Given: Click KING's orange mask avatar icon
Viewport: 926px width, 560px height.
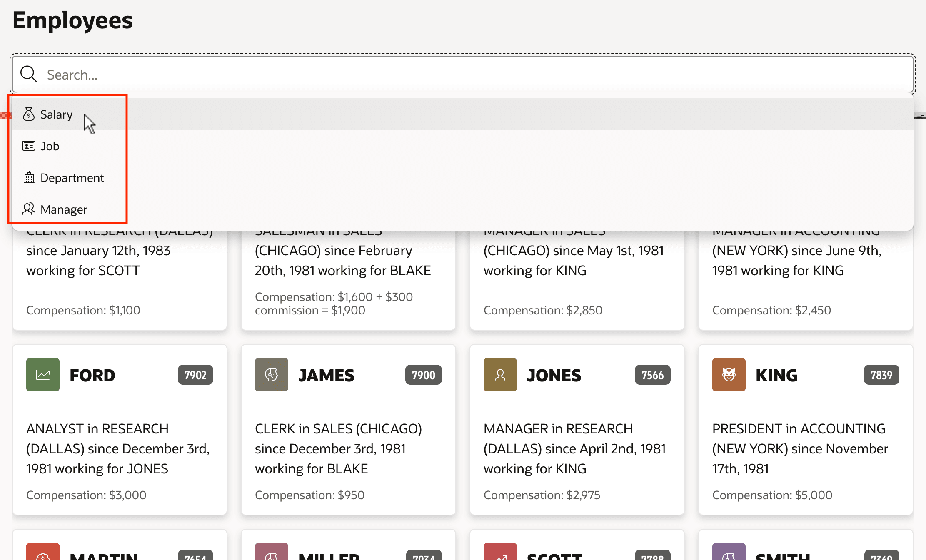Looking at the screenshot, I should [729, 375].
